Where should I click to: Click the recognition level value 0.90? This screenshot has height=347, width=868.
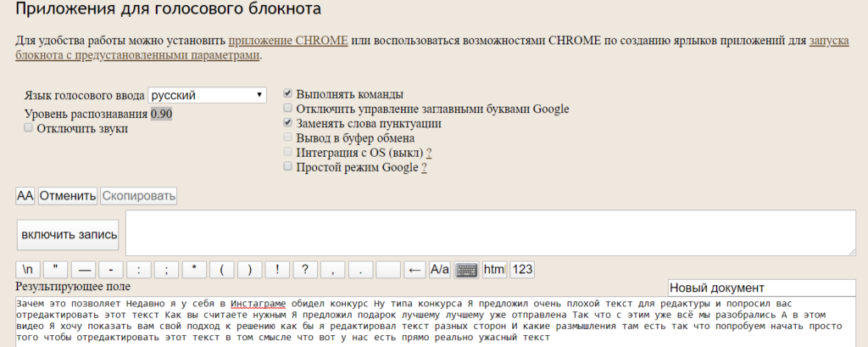pos(162,115)
